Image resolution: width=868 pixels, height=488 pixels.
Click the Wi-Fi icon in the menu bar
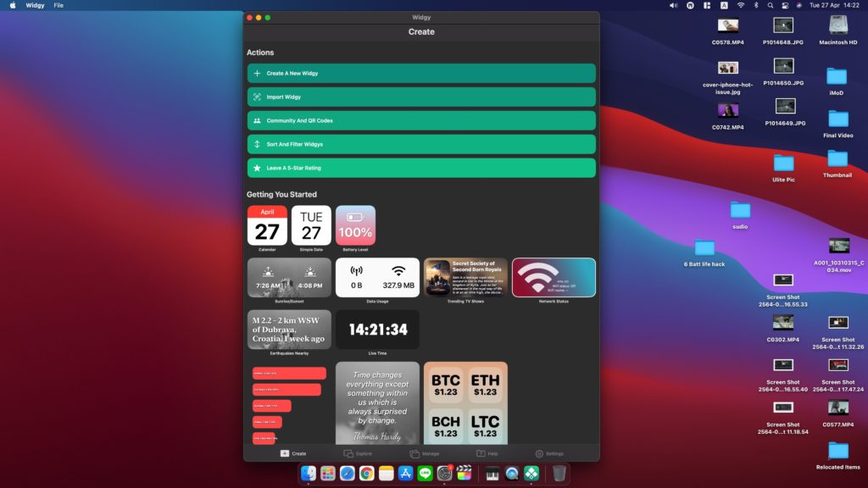point(740,5)
